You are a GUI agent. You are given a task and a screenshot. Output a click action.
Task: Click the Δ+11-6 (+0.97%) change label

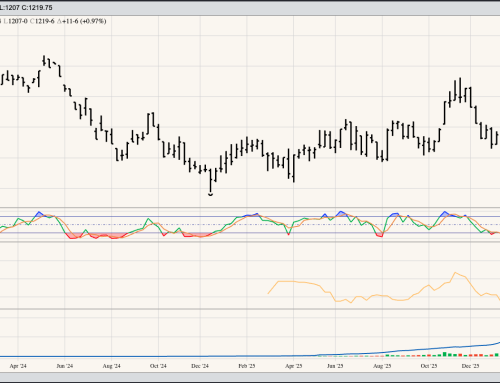coord(81,21)
